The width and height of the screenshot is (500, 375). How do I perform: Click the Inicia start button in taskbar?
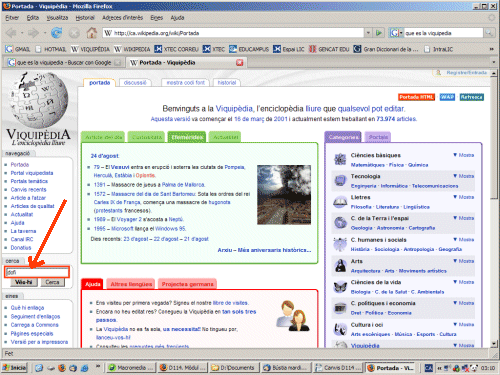(x=15, y=368)
